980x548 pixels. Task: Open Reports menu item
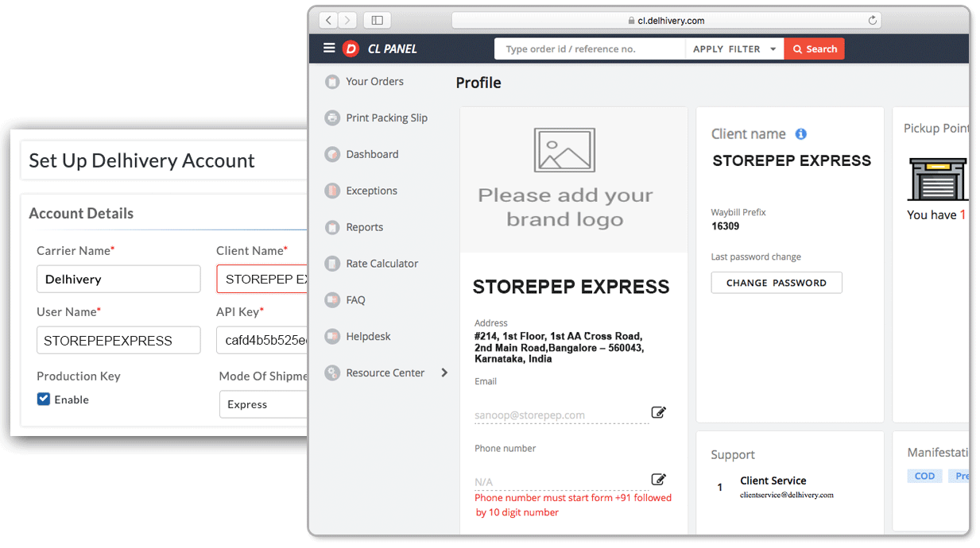364,227
